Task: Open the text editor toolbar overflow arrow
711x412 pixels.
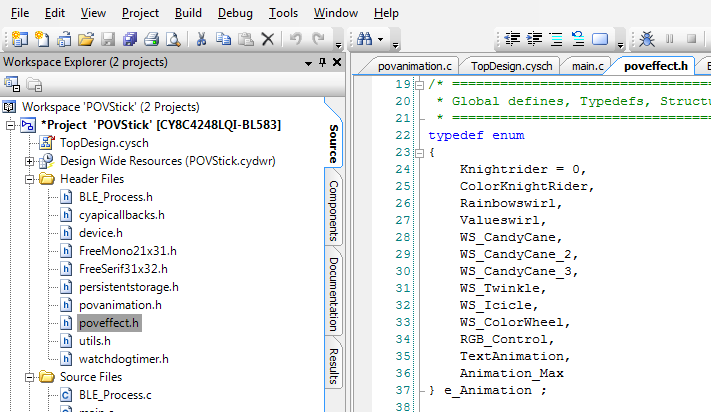Action: (x=620, y=44)
